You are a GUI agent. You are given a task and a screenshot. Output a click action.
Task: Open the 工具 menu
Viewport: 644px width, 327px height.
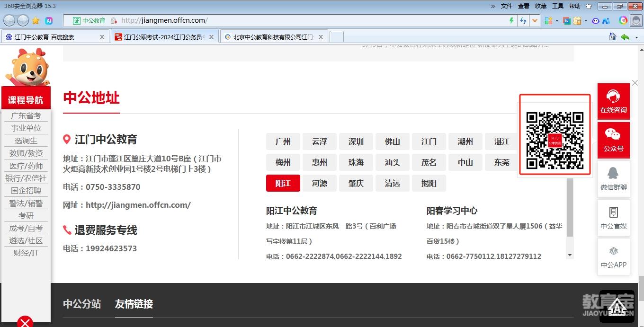pos(558,6)
